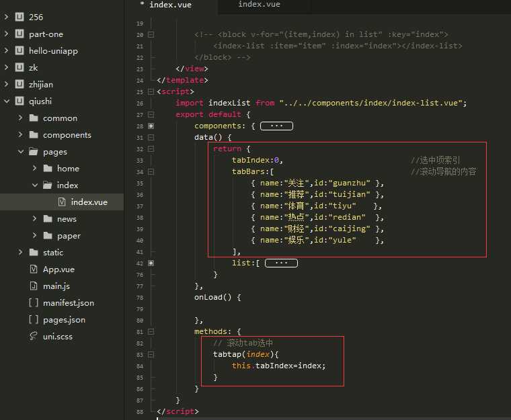
Task: Click onLoad() on line 78
Action: (213, 297)
